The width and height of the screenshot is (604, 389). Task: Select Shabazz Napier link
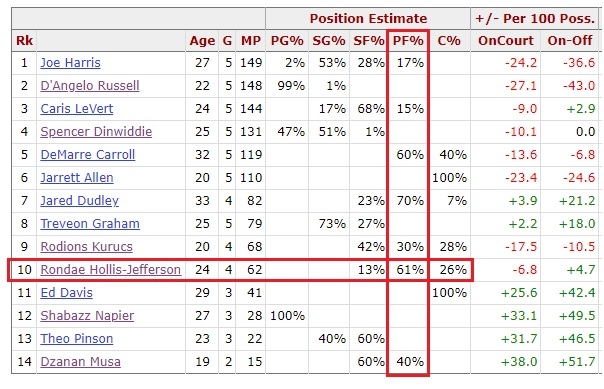(87, 316)
